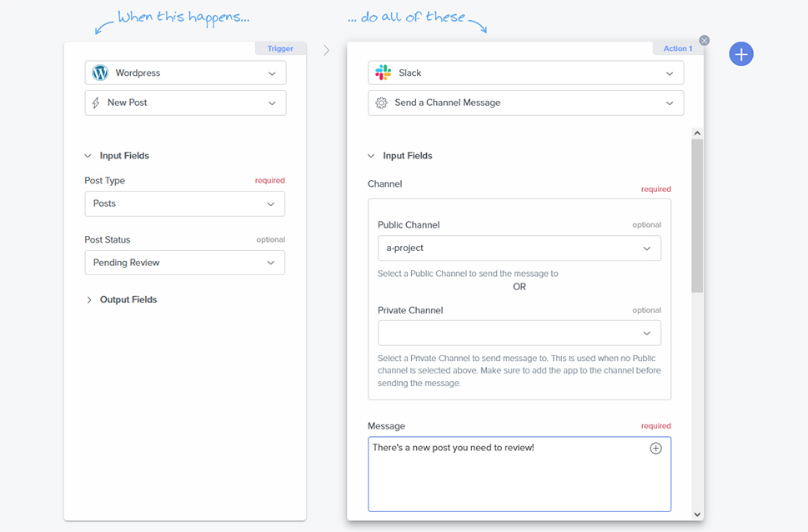
Task: Click the Slack logo icon
Action: coord(383,73)
